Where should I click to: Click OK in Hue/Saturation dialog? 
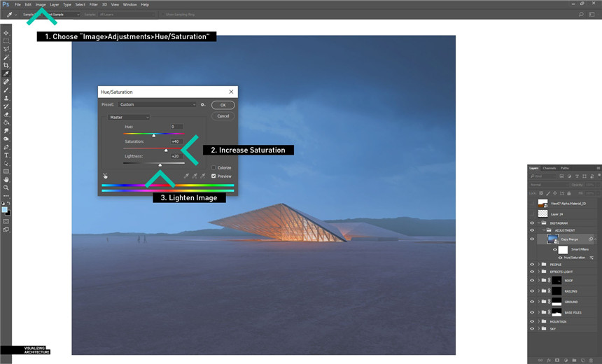(223, 105)
